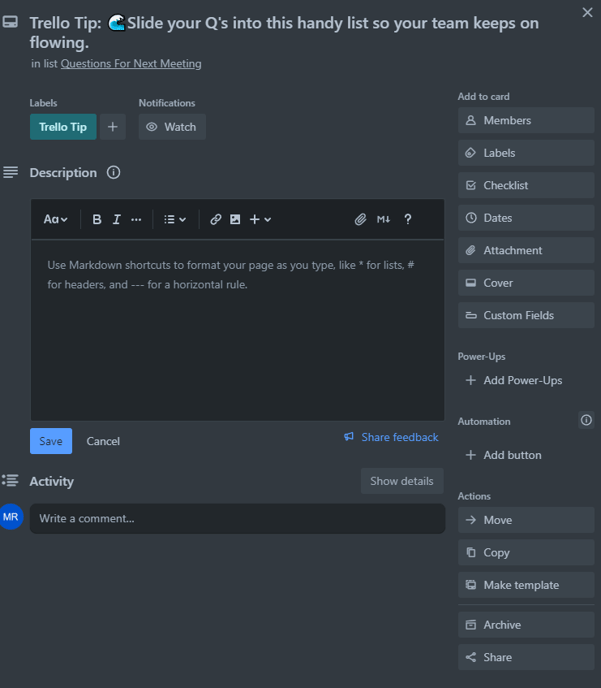Screen dimensions: 601x688
Task: Expand the list formatting dropdown
Action: (175, 219)
